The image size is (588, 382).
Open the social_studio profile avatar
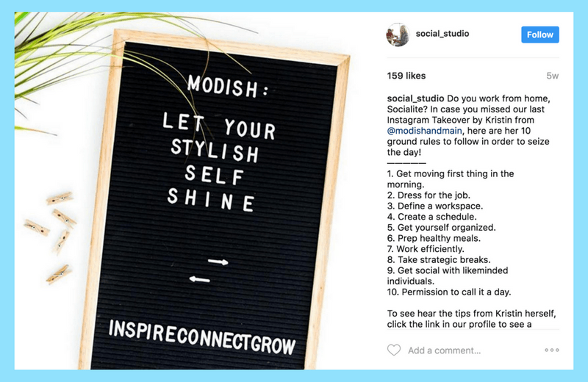pyautogui.click(x=398, y=35)
